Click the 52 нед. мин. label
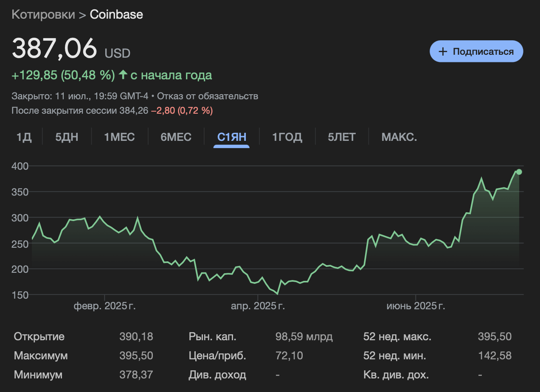This screenshot has height=392, width=540. [x=395, y=356]
